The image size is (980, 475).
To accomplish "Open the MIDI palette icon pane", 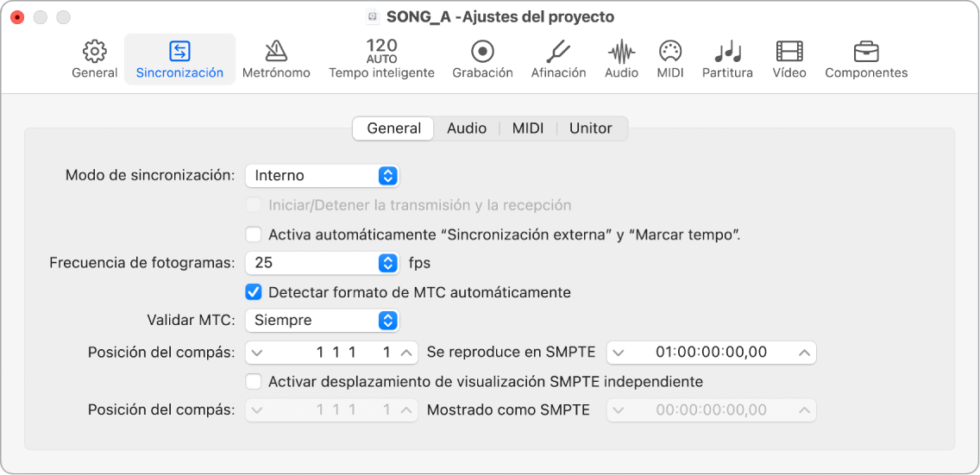I will [x=669, y=59].
